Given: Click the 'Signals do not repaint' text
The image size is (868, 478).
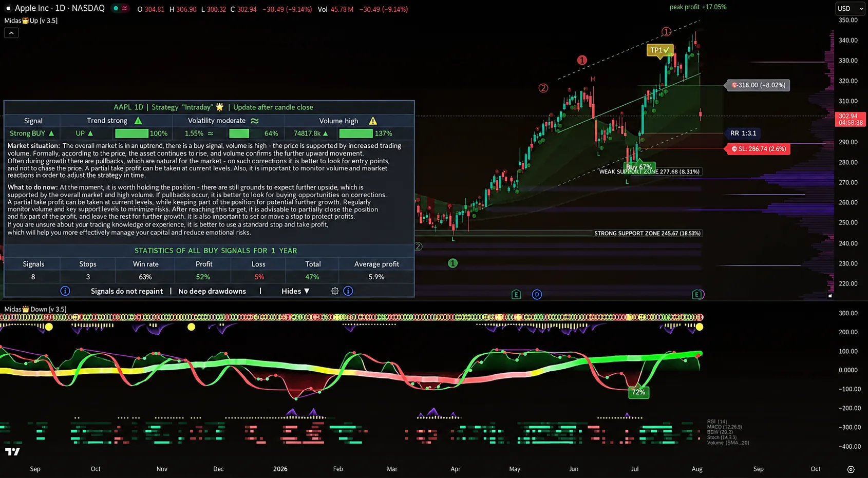Looking at the screenshot, I should [x=127, y=291].
